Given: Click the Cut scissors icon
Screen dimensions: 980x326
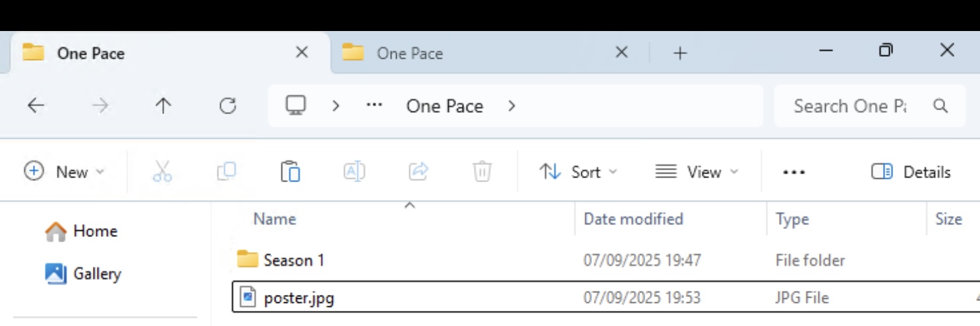Looking at the screenshot, I should [x=161, y=172].
